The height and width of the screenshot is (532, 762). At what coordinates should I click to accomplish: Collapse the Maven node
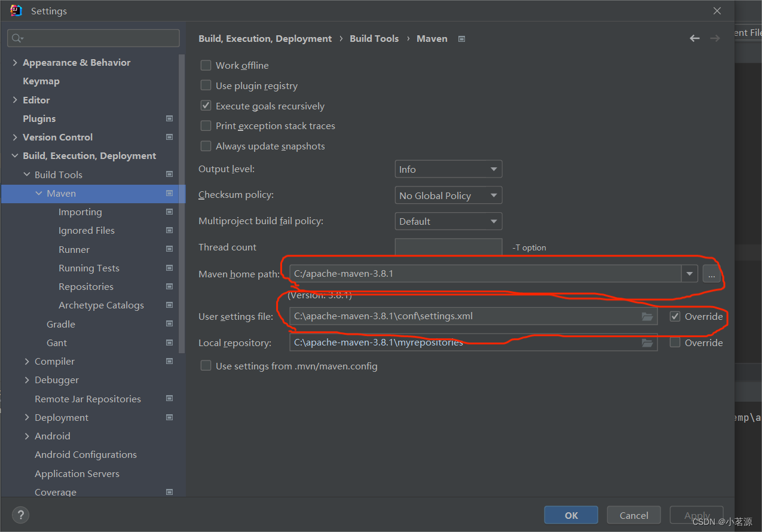39,193
